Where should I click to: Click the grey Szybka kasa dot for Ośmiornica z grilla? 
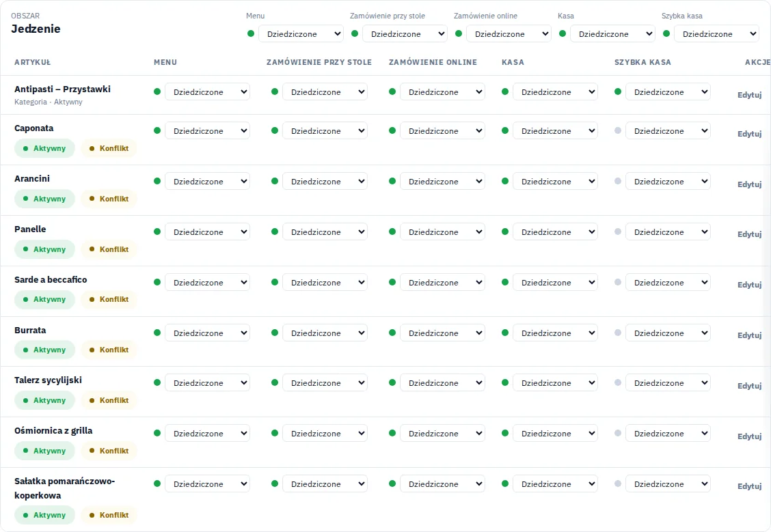coord(618,433)
